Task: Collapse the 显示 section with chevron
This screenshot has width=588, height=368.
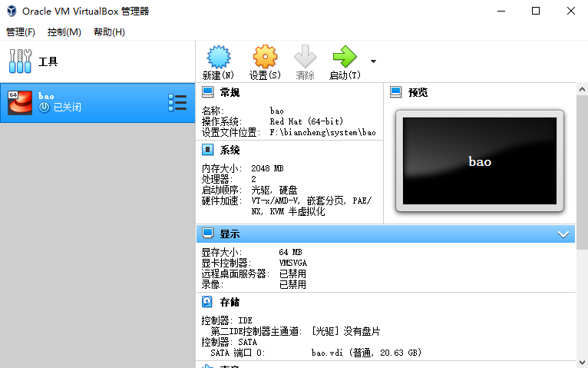Action: [563, 234]
